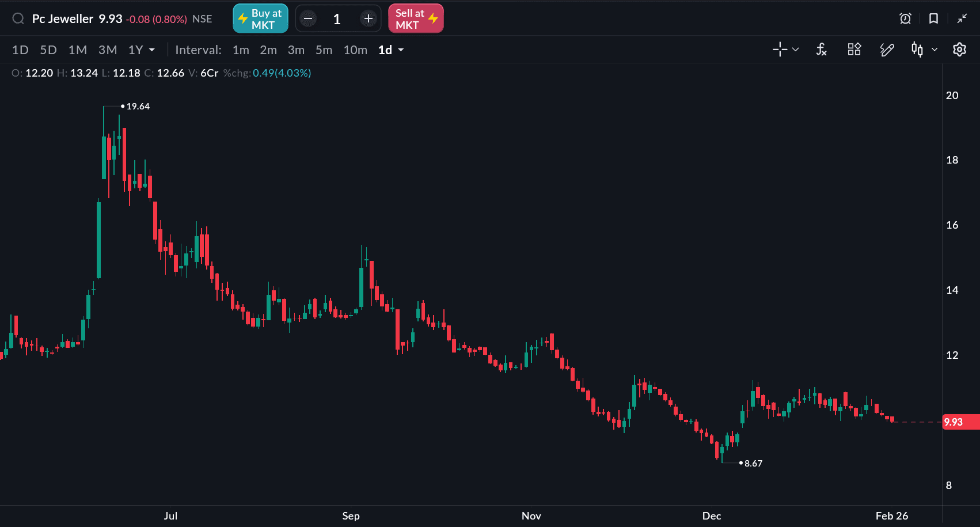
Task: Select the drawing tools pencil icon
Action: [x=887, y=50]
